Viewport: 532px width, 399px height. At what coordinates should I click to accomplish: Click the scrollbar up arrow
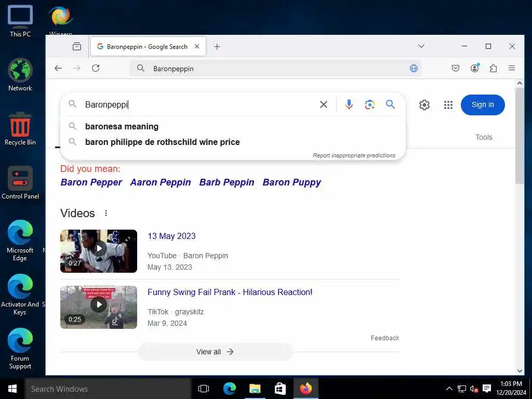[x=520, y=83]
